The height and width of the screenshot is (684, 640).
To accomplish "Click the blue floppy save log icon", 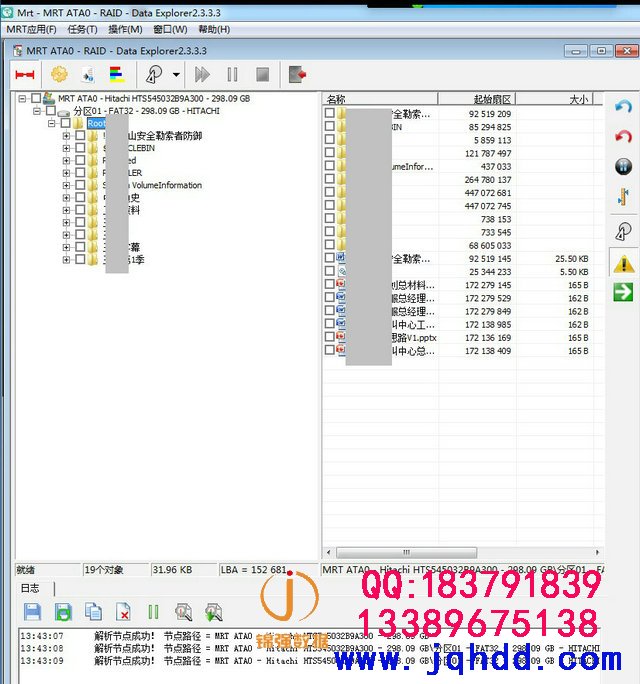I will 33,612.
